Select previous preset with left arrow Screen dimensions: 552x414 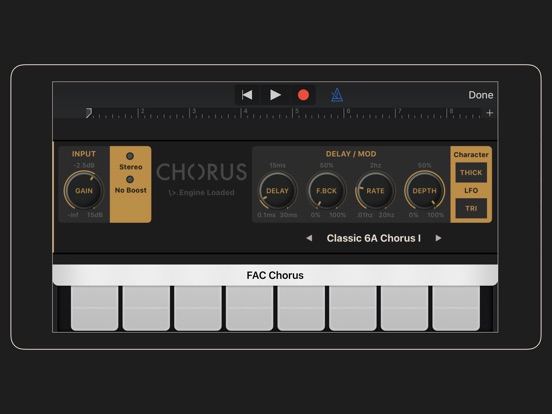(309, 238)
